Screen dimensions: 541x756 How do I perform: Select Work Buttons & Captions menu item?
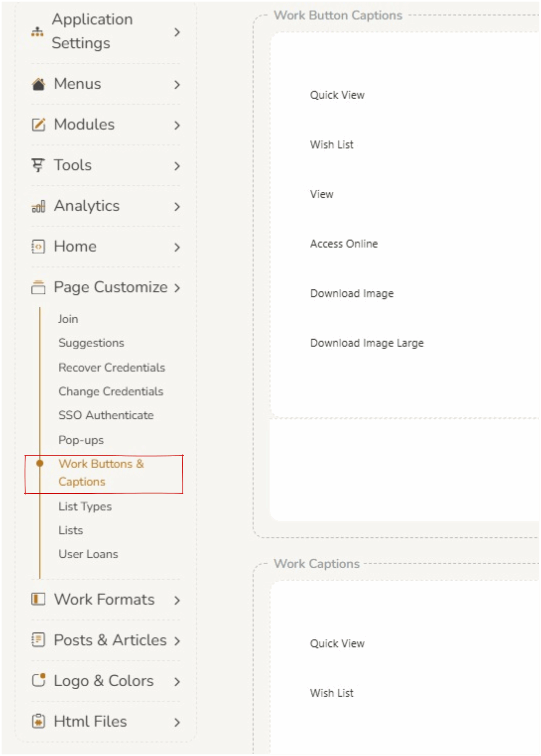pyautogui.click(x=101, y=472)
